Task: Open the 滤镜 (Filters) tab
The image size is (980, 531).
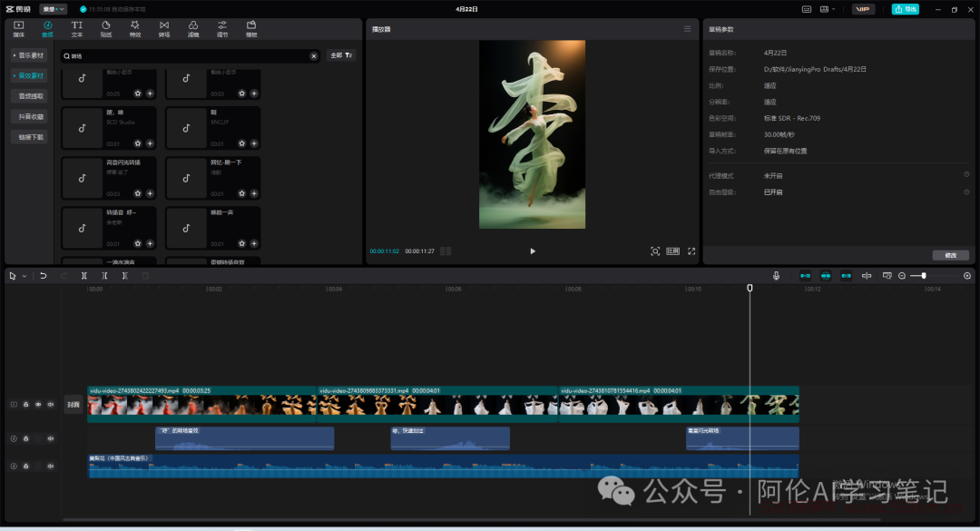Action: pos(193,29)
